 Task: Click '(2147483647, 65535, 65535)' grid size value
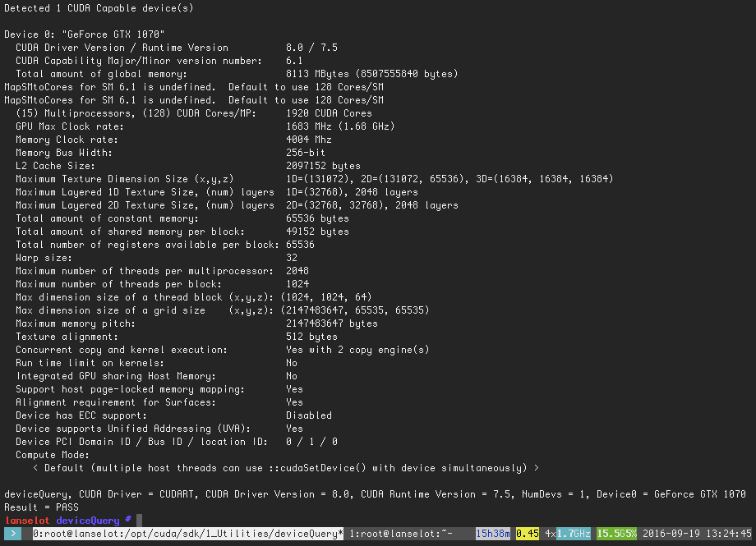coord(355,310)
